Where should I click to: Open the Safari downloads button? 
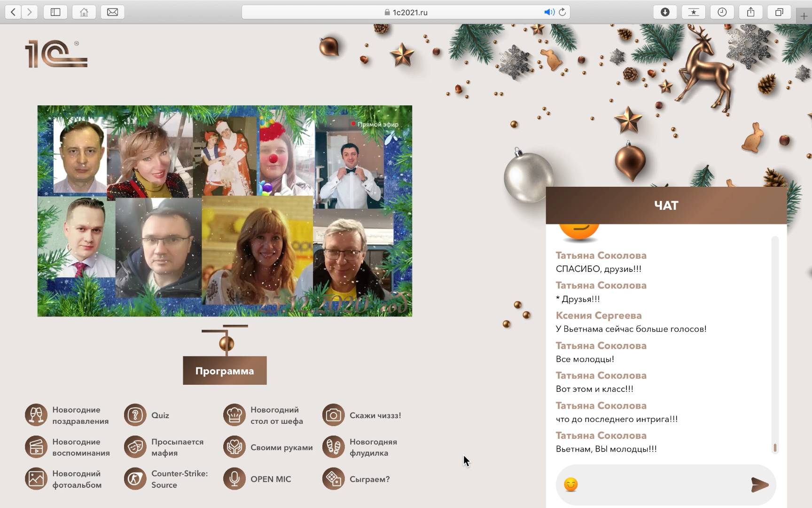665,12
